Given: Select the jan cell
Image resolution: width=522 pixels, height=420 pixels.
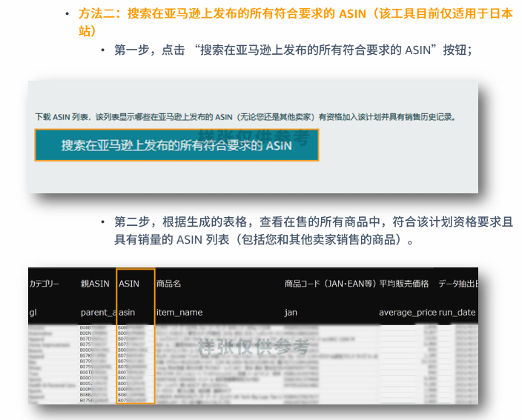Looking at the screenshot, I should tap(291, 313).
